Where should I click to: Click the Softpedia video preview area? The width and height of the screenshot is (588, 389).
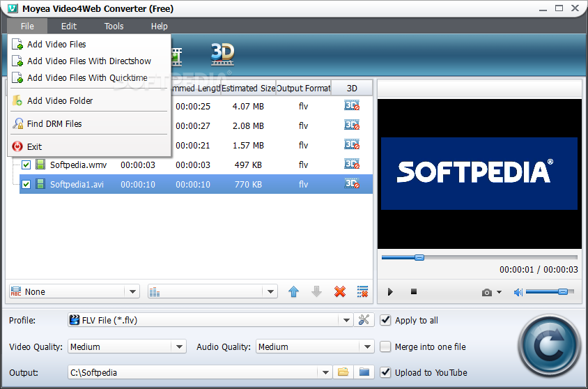[x=479, y=174]
